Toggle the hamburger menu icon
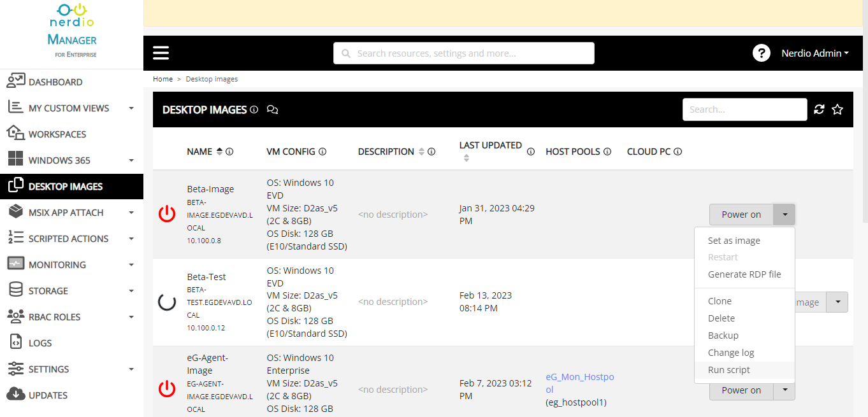 pos(161,53)
